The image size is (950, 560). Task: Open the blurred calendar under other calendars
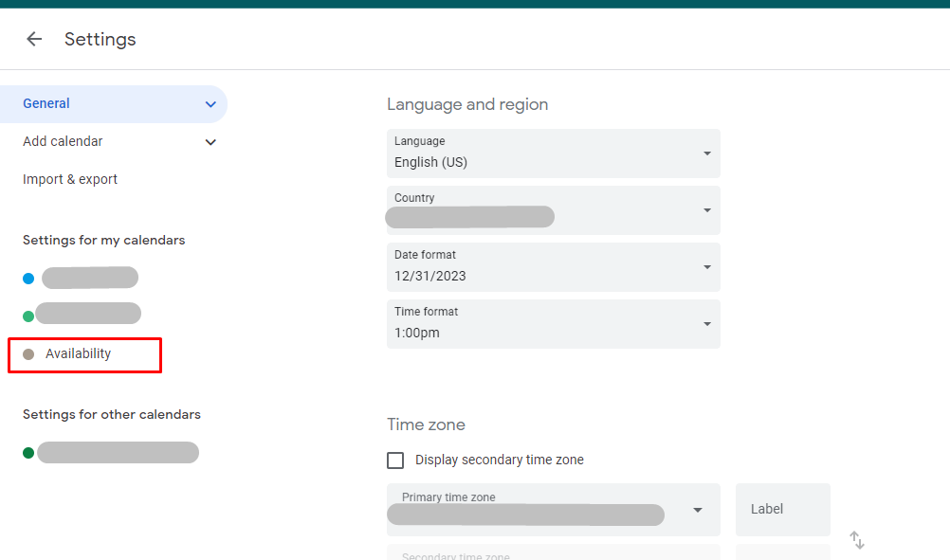(118, 453)
